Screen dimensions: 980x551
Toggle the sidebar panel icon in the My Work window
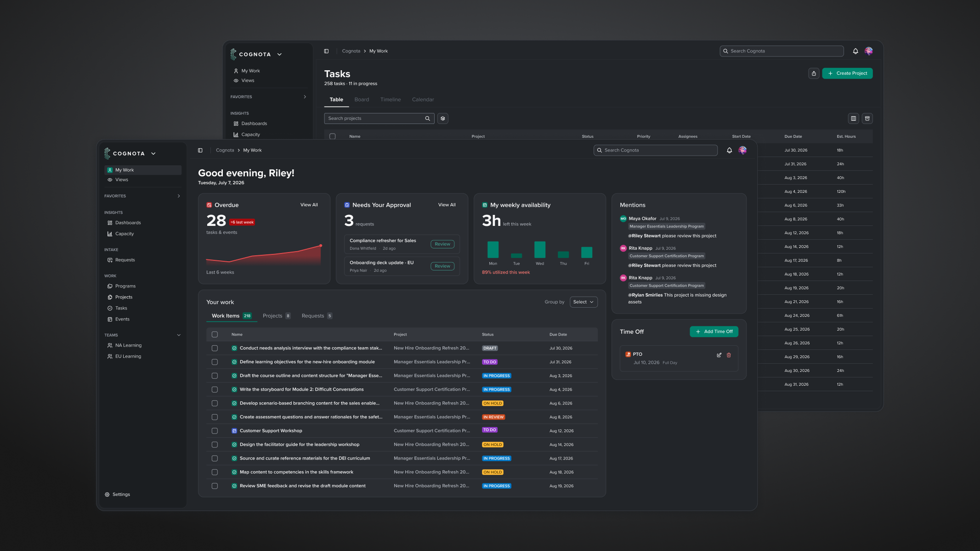[x=200, y=150]
